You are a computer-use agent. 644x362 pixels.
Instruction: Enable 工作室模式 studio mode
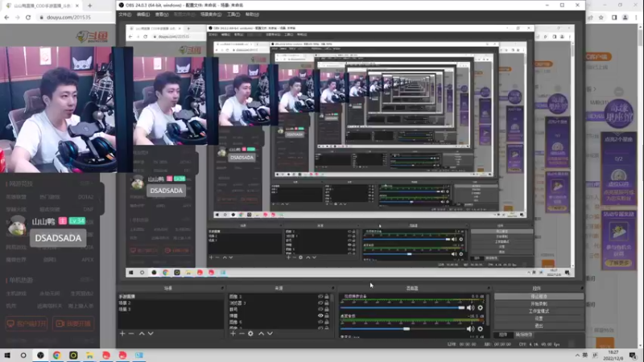point(539,311)
